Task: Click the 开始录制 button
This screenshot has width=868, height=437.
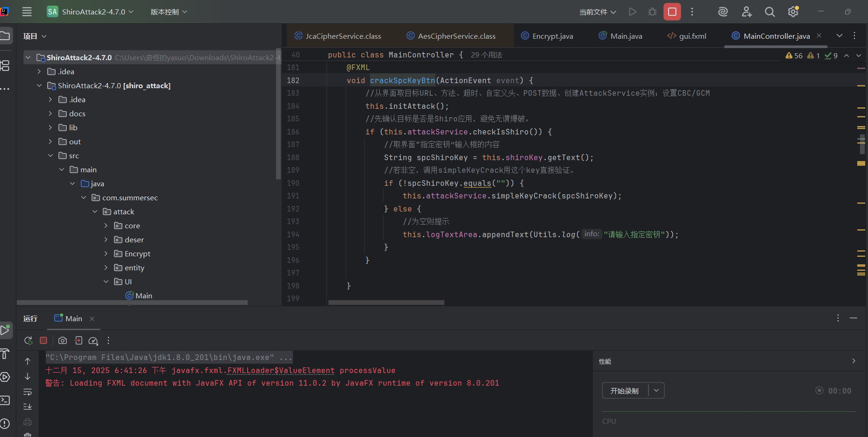Action: point(625,391)
